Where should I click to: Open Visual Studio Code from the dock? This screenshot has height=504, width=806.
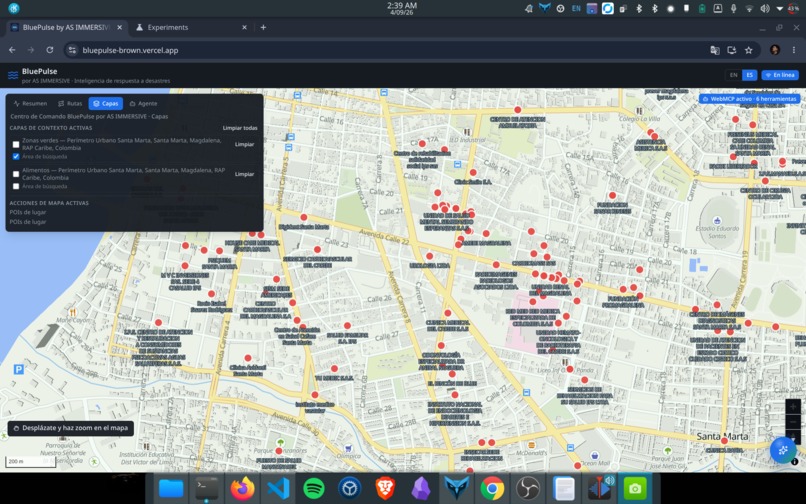click(278, 488)
